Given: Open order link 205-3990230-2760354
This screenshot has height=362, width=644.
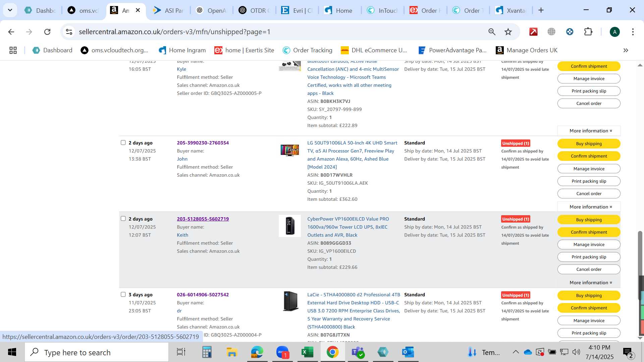Looking at the screenshot, I should click(x=203, y=143).
